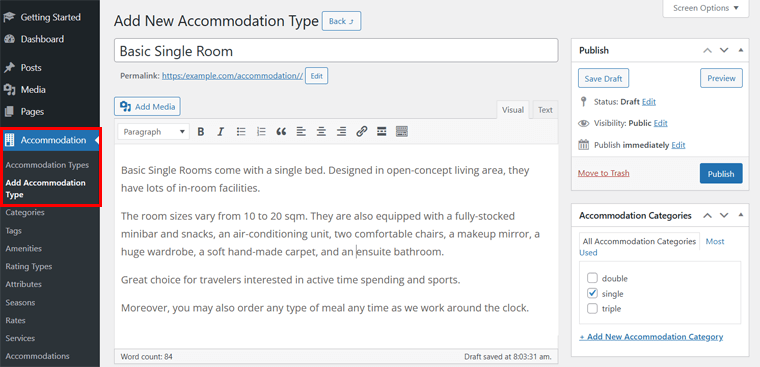Click the Preview button
The height and width of the screenshot is (367, 760).
coord(721,78)
